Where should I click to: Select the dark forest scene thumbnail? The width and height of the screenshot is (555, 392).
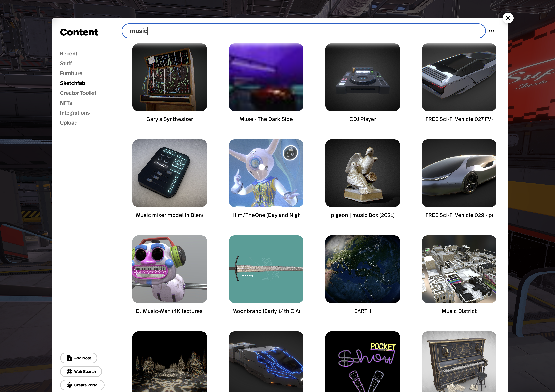(x=170, y=362)
